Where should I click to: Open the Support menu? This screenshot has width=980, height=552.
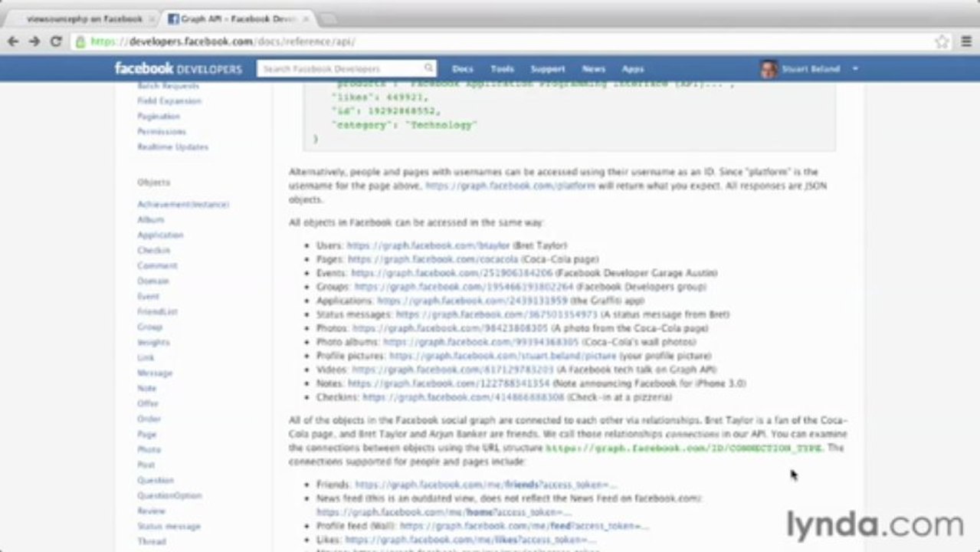coord(548,69)
